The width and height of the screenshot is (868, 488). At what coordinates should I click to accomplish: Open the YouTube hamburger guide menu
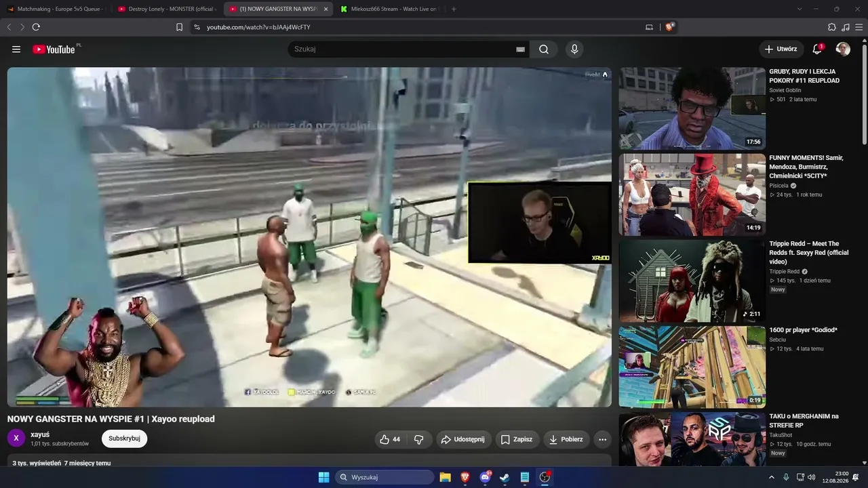tap(16, 49)
